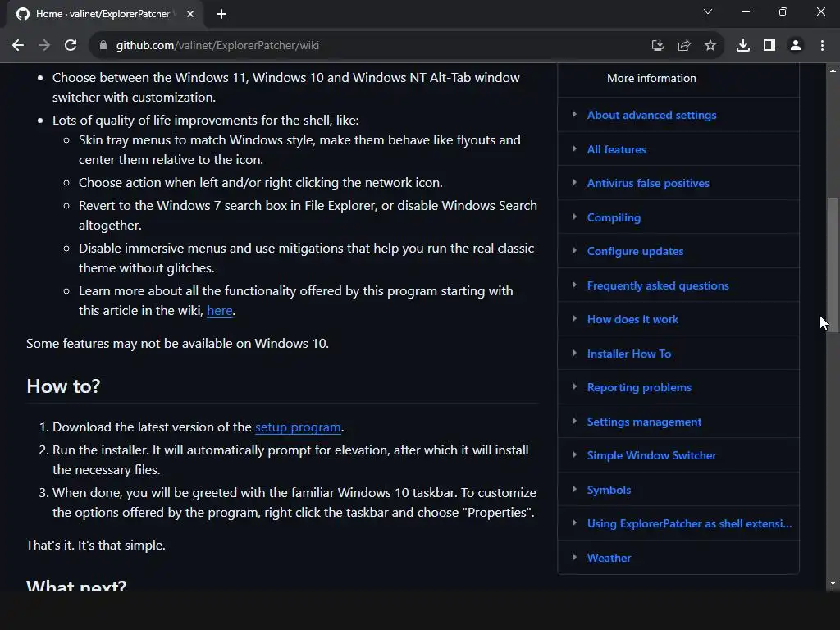Click the 'How to?' heading
Viewport: 840px width, 630px height.
(63, 386)
